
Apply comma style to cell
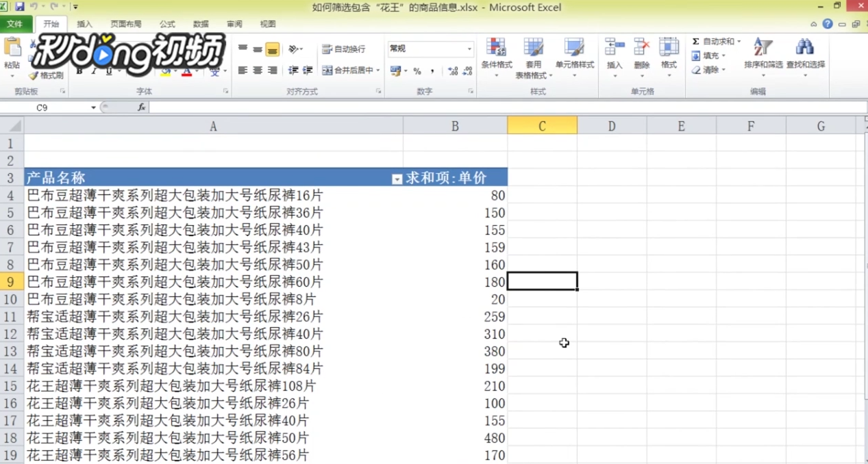click(432, 71)
